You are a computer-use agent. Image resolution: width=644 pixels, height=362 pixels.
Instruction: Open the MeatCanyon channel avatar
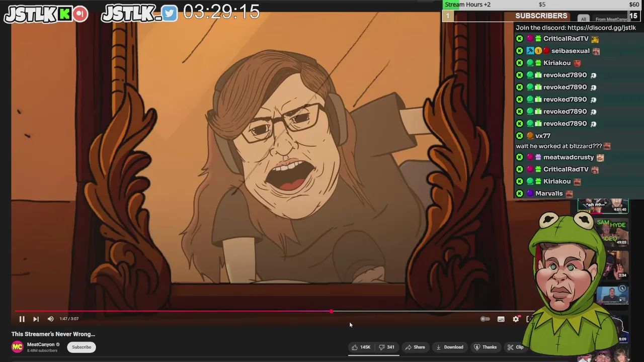[17, 347]
